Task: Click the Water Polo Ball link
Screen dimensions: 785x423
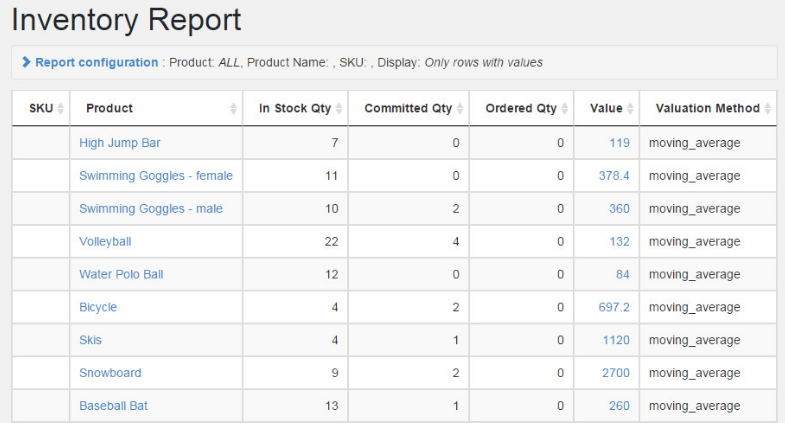Action: point(120,274)
